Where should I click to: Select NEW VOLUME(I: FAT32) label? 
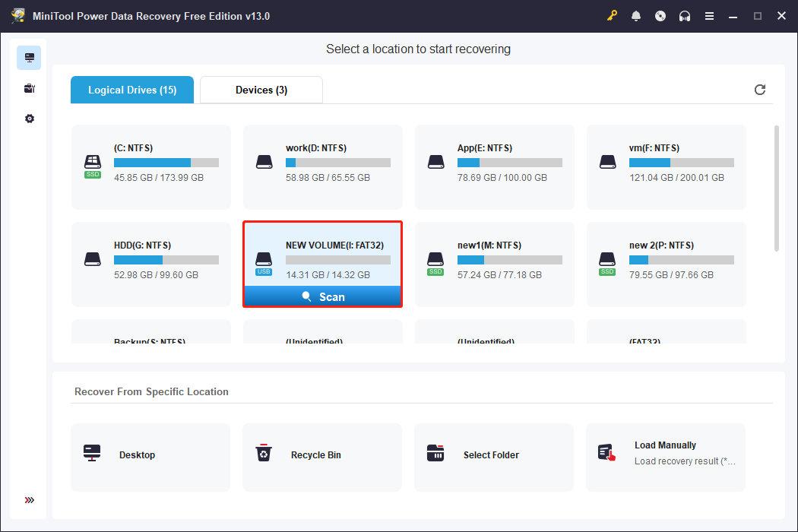click(335, 245)
